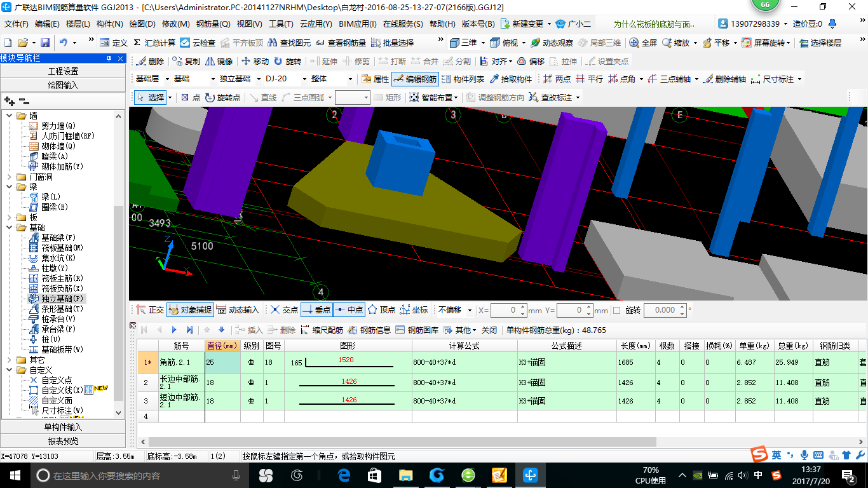868x488 pixels.
Task: Click the 云检查 cloud check tool
Action: tap(198, 43)
